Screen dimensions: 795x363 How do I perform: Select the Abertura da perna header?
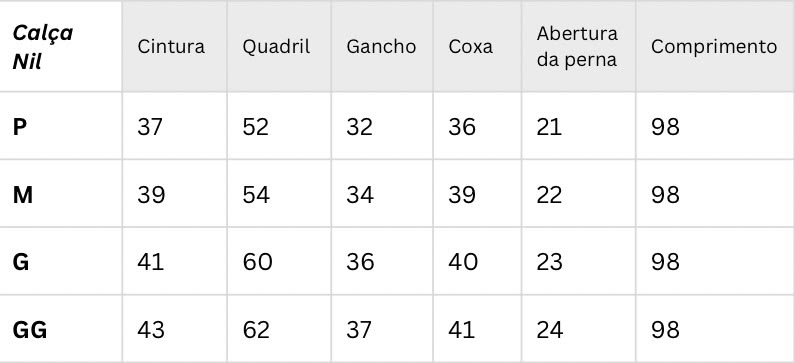tap(577, 47)
